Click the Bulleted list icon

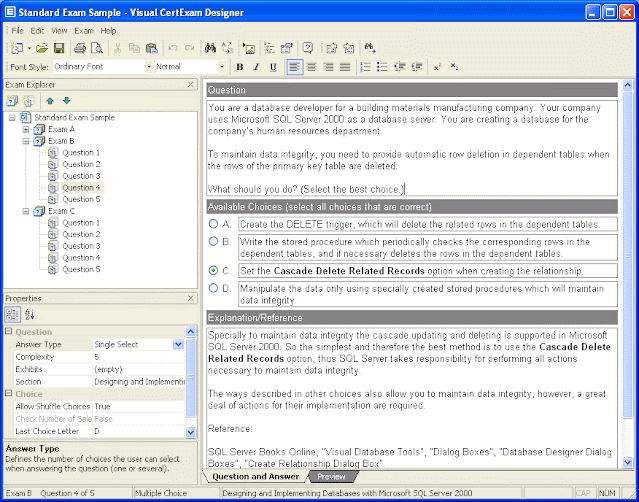[x=382, y=67]
